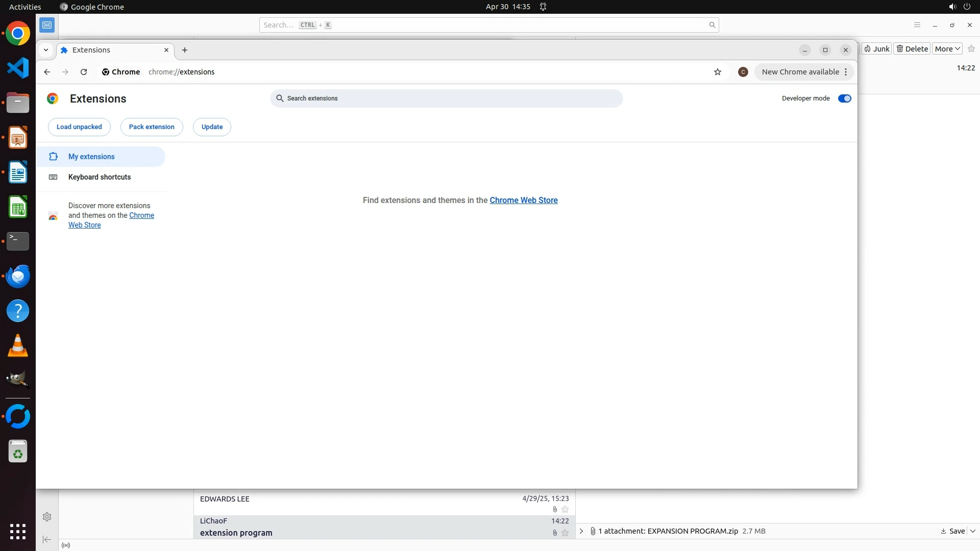Click the back navigation arrow

(x=47, y=72)
